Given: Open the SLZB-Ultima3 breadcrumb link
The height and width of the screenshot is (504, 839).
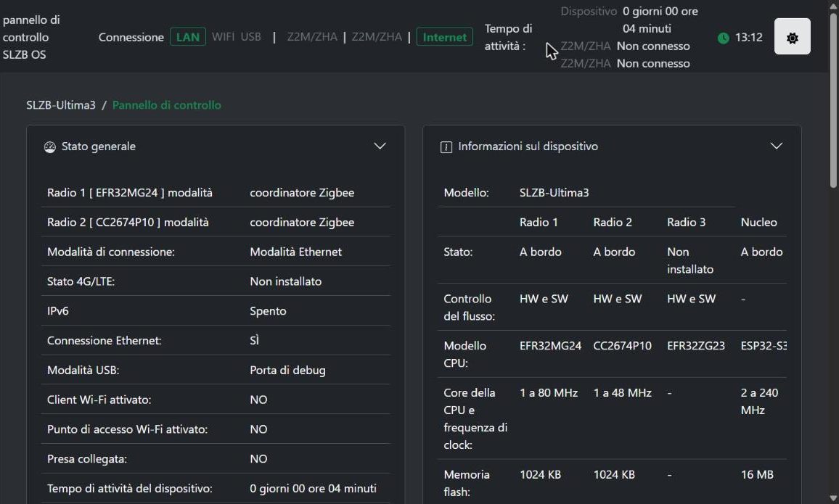Looking at the screenshot, I should pyautogui.click(x=61, y=104).
